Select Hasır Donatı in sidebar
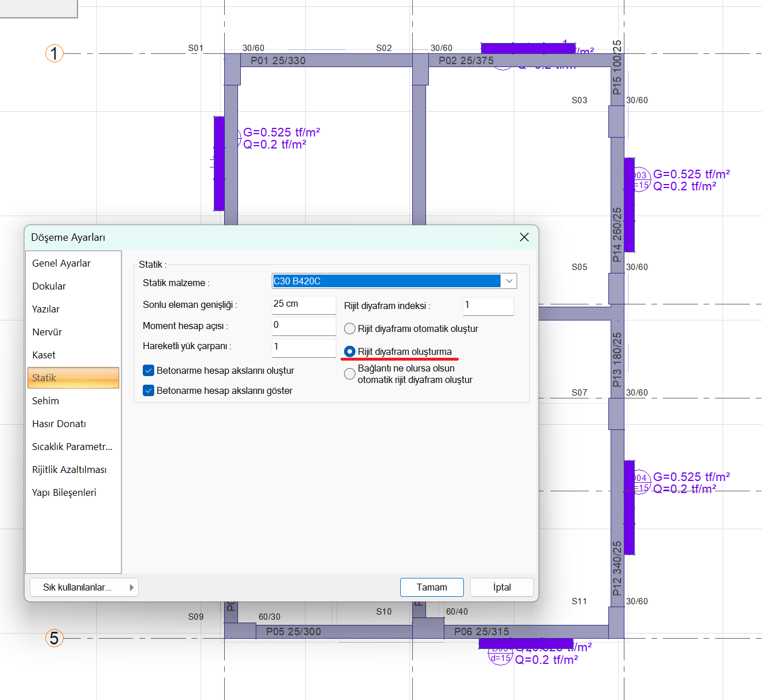Viewport: 762px width, 700px height. 59,424
